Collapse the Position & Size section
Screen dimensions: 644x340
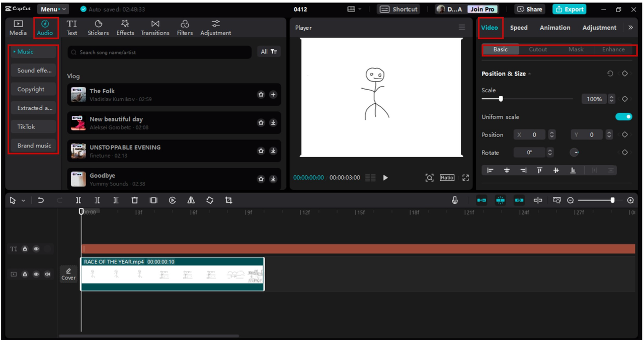(x=529, y=74)
